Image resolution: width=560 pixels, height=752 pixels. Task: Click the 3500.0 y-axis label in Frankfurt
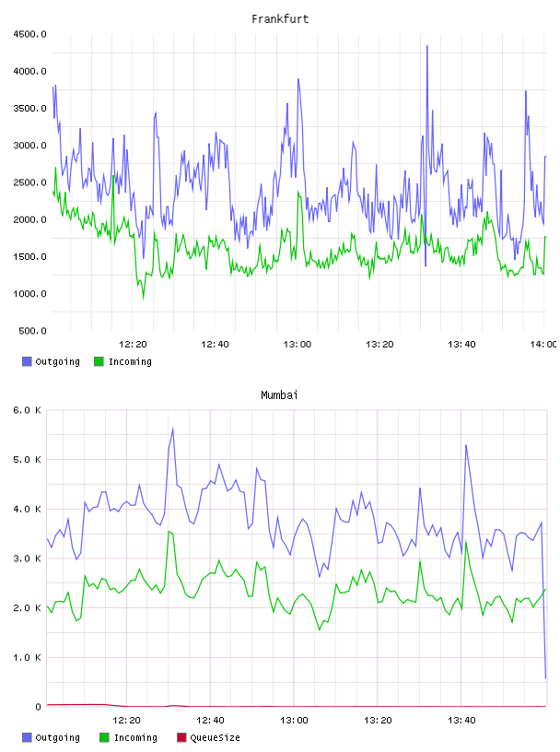point(29,109)
